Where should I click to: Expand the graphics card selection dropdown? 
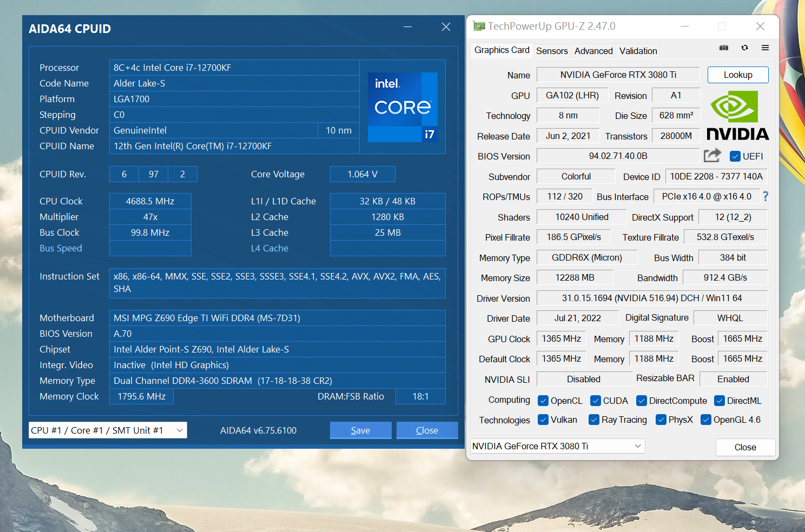pos(557,446)
